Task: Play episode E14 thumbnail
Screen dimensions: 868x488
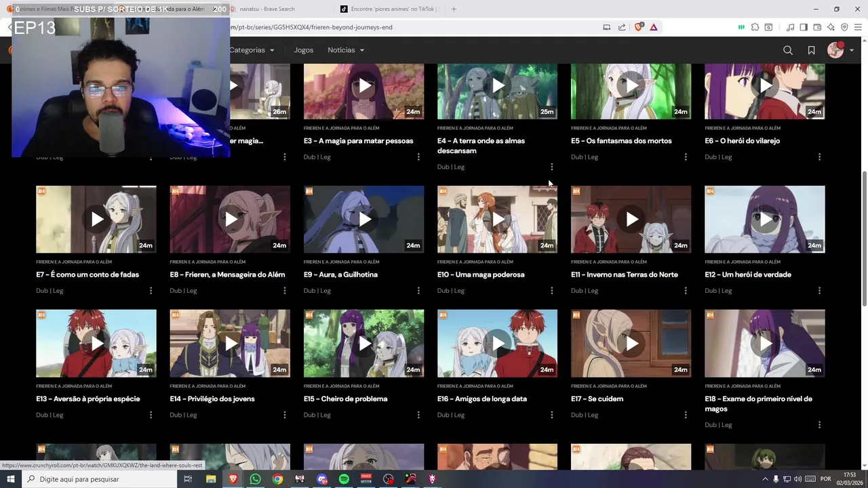Action: [x=230, y=344]
